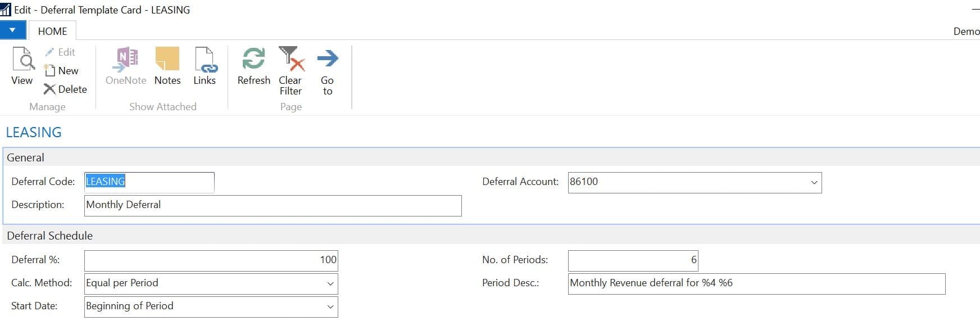Click the Dynamics NAV app icon in title bar

(6, 10)
